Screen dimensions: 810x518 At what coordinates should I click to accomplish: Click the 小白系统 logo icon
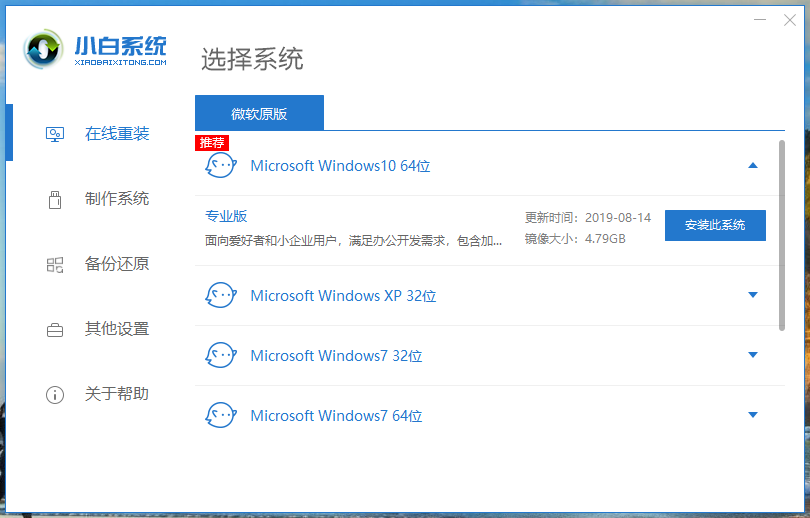pyautogui.click(x=43, y=50)
